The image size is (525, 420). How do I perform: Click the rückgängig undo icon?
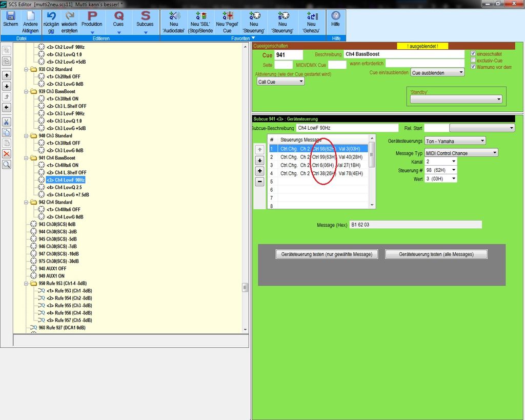51,16
